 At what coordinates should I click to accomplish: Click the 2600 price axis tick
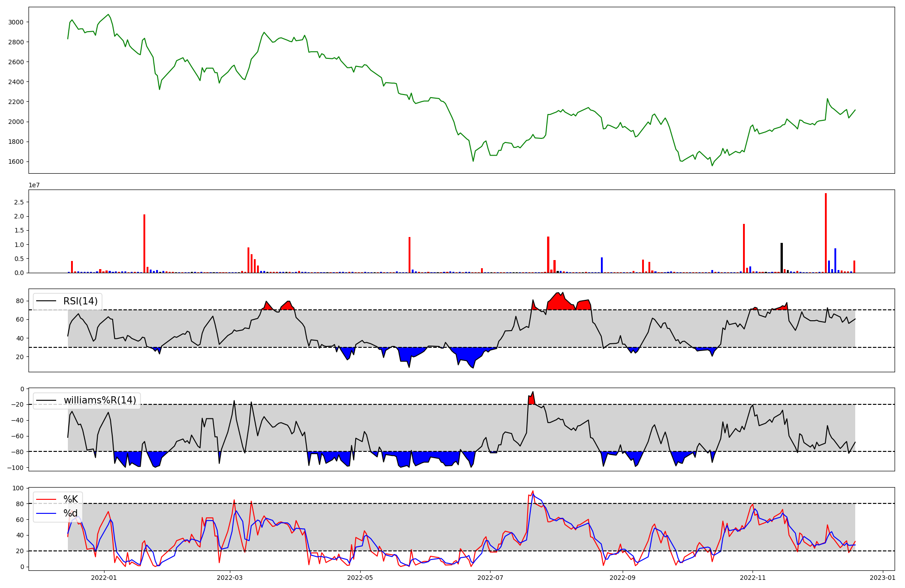(16, 62)
